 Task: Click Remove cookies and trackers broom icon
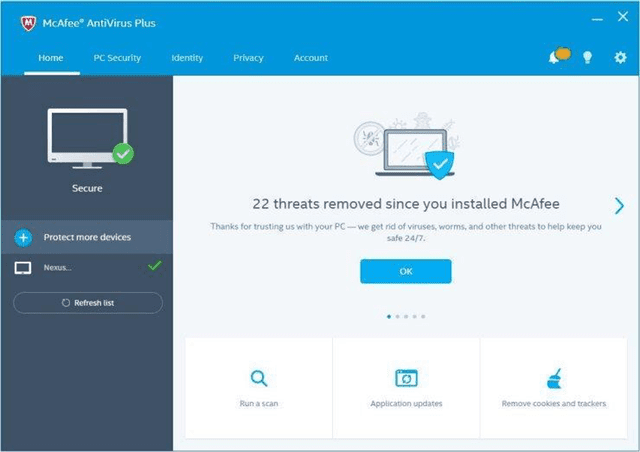click(x=553, y=378)
